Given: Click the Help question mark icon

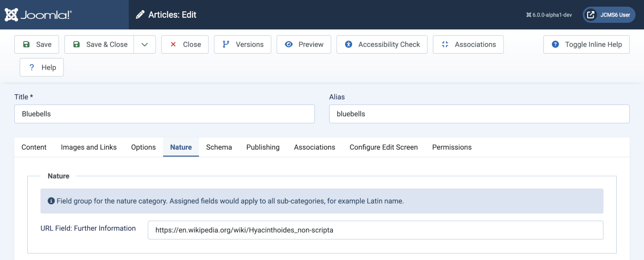Looking at the screenshot, I should tap(31, 67).
